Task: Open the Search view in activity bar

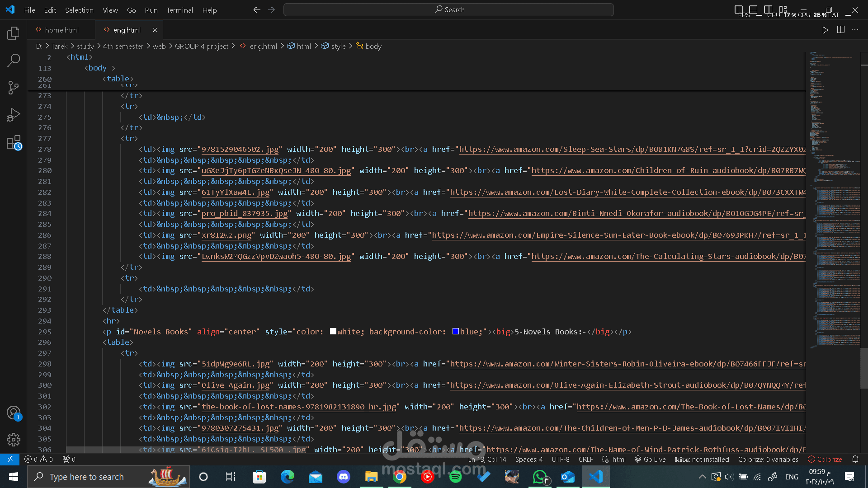Action: click(x=14, y=60)
